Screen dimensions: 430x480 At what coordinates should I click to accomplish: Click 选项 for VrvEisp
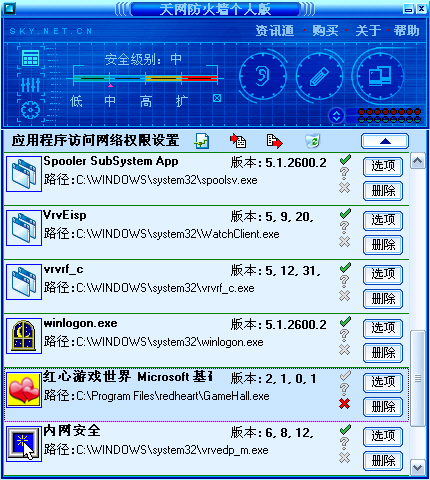click(x=383, y=220)
